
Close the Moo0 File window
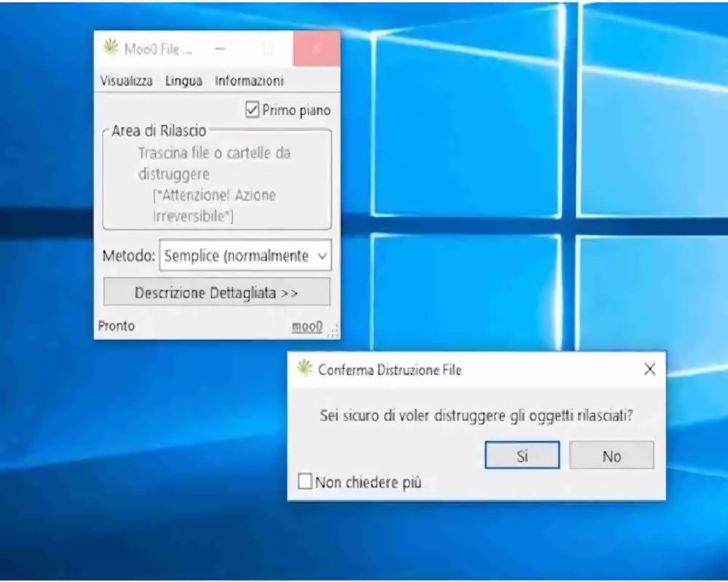pyautogui.click(x=316, y=48)
